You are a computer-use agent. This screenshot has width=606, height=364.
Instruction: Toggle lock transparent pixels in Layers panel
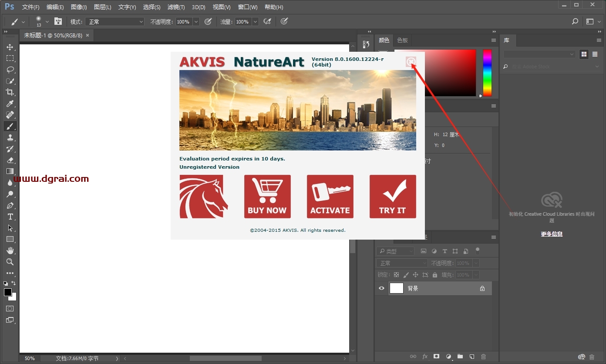coord(396,275)
